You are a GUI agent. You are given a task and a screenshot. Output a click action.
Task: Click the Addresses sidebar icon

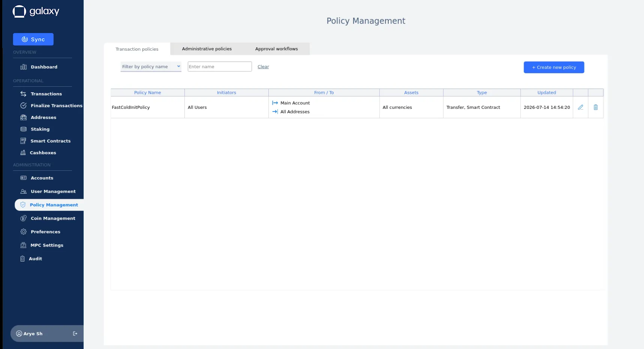point(23,117)
